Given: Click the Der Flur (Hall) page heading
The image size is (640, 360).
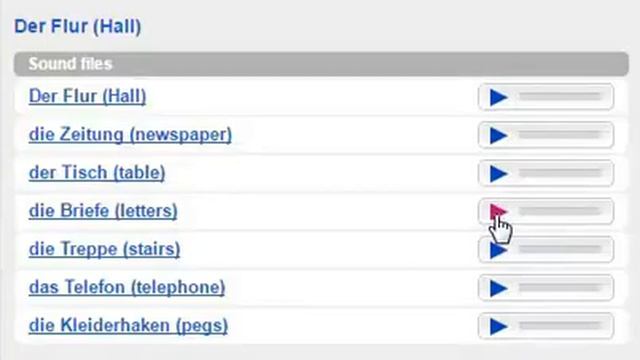Looking at the screenshot, I should [78, 27].
